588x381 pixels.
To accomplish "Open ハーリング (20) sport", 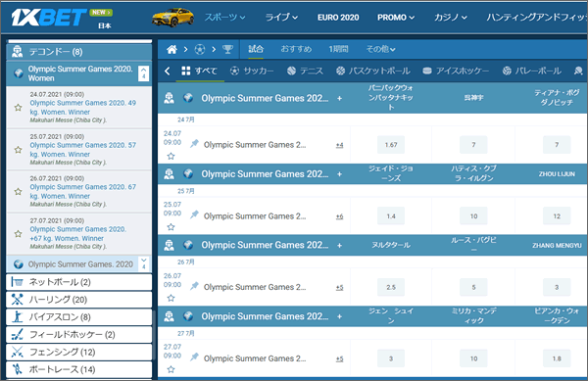I will coord(79,300).
